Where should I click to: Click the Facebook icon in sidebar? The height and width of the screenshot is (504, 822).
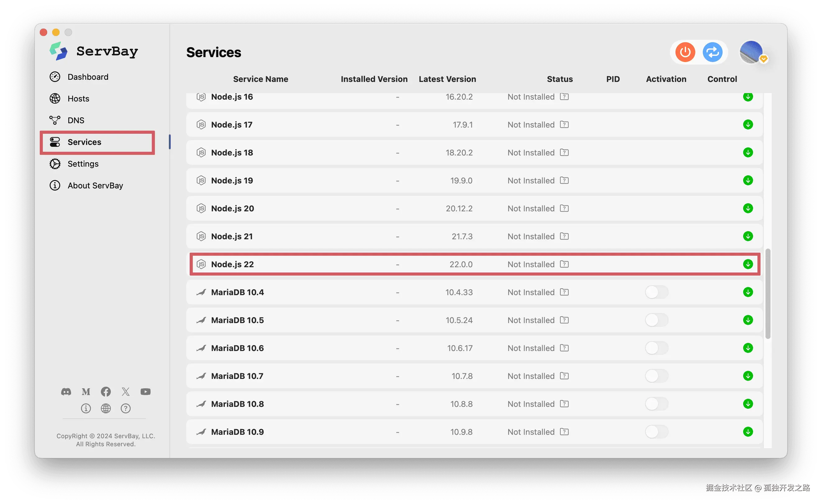106,392
